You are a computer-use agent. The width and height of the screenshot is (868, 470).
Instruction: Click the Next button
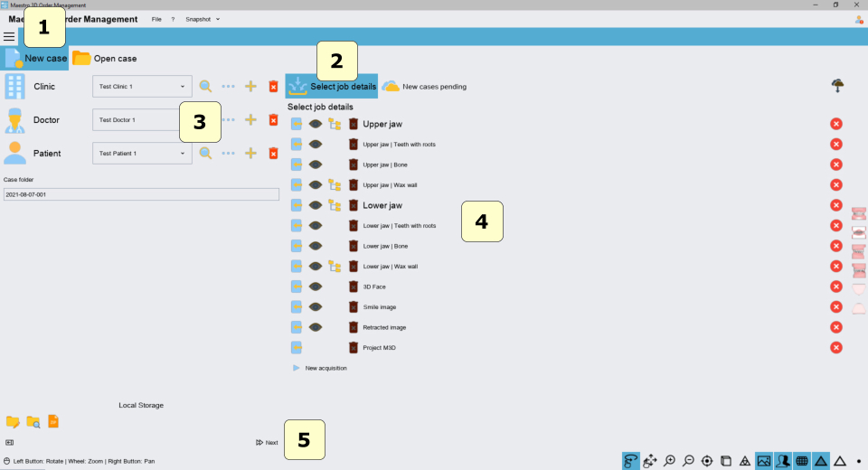point(267,442)
